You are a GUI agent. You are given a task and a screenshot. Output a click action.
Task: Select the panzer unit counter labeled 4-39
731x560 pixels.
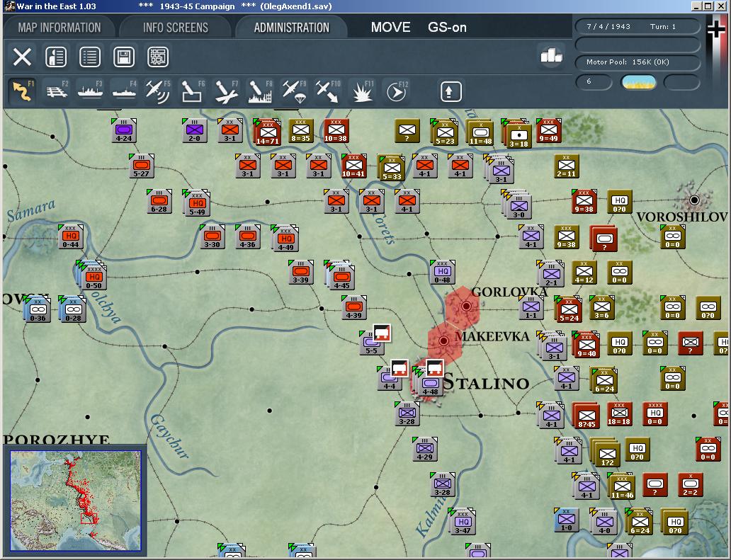pos(354,307)
